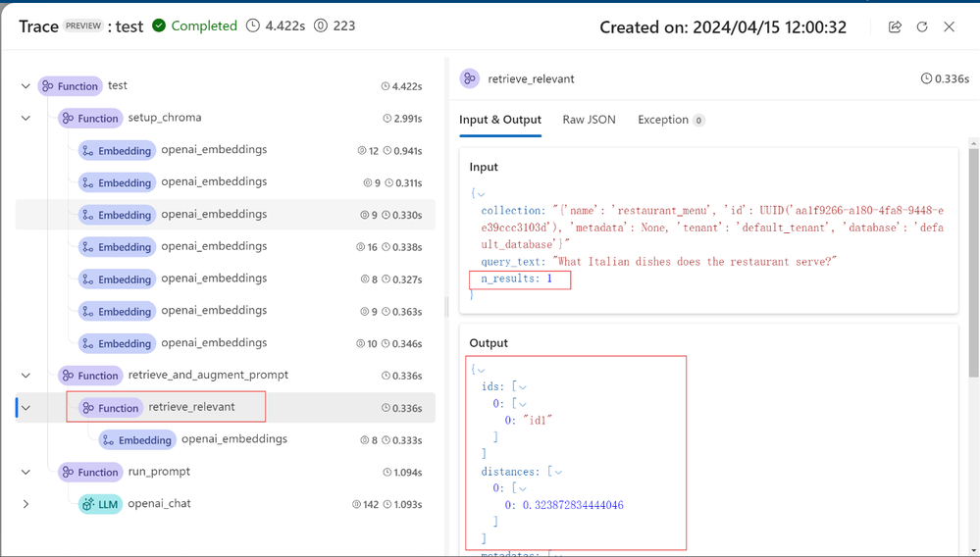Click the Embedding badge on the 0.333s row
980x557 pixels.
point(137,439)
